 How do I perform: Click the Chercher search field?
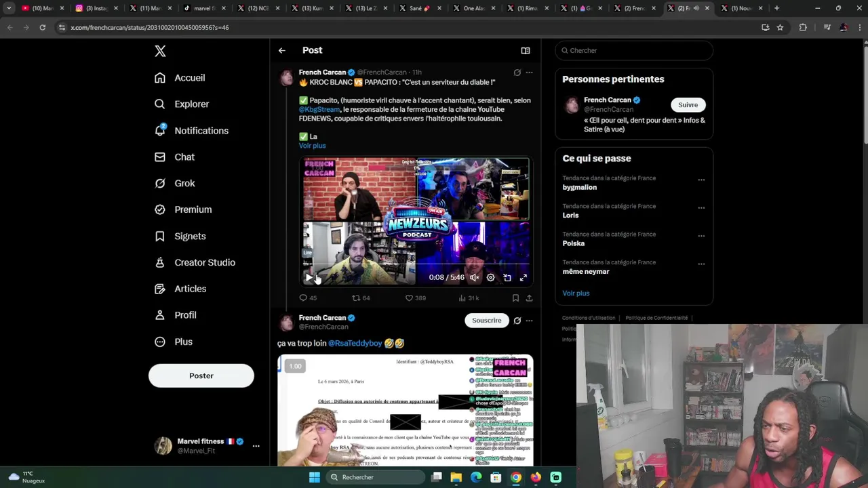(x=634, y=51)
